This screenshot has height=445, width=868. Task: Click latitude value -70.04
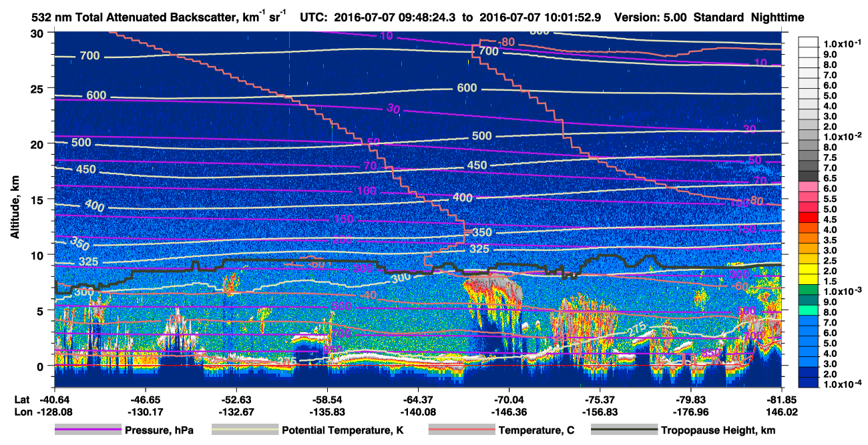click(x=509, y=400)
